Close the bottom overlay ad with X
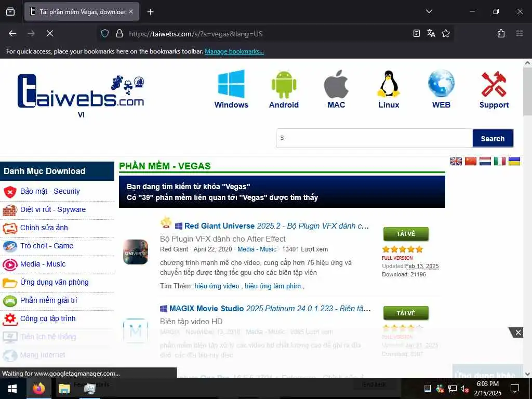 pyautogui.click(x=518, y=332)
